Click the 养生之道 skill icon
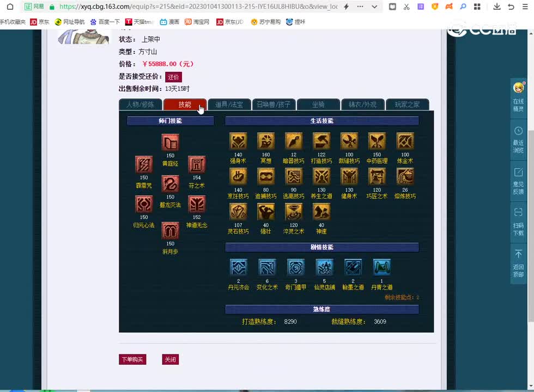Viewport: 534px width, 392px height. click(321, 176)
